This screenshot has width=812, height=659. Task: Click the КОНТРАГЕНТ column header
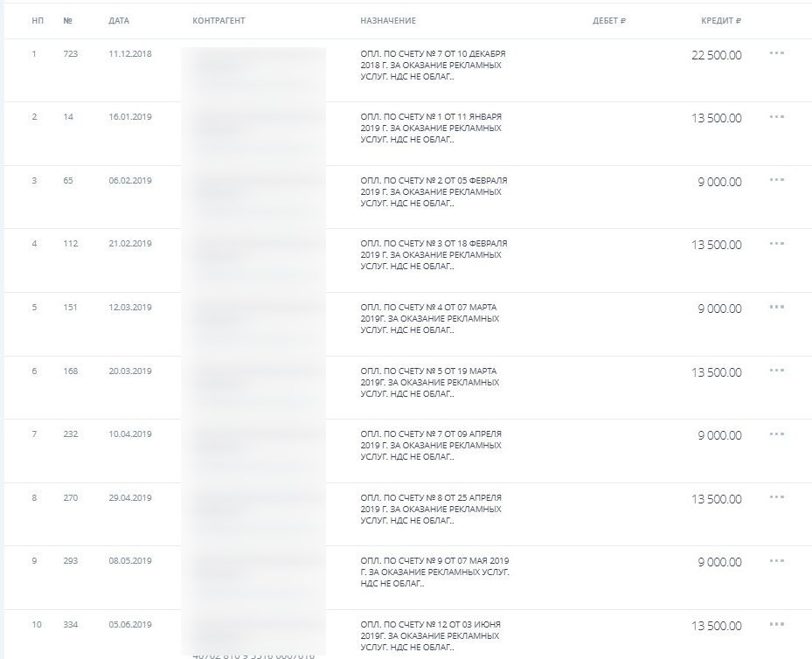(x=219, y=21)
